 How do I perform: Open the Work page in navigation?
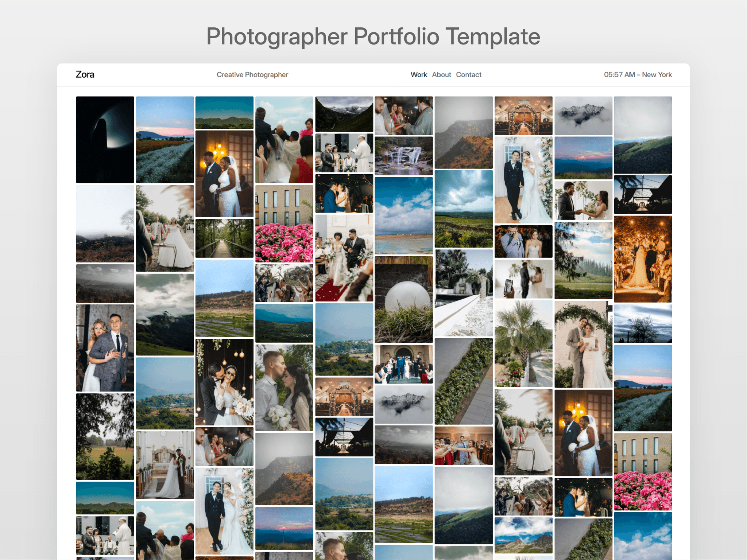(x=418, y=75)
